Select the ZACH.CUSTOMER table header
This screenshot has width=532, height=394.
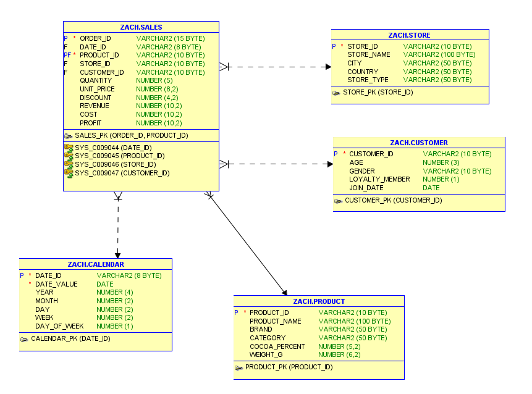pyautogui.click(x=419, y=143)
